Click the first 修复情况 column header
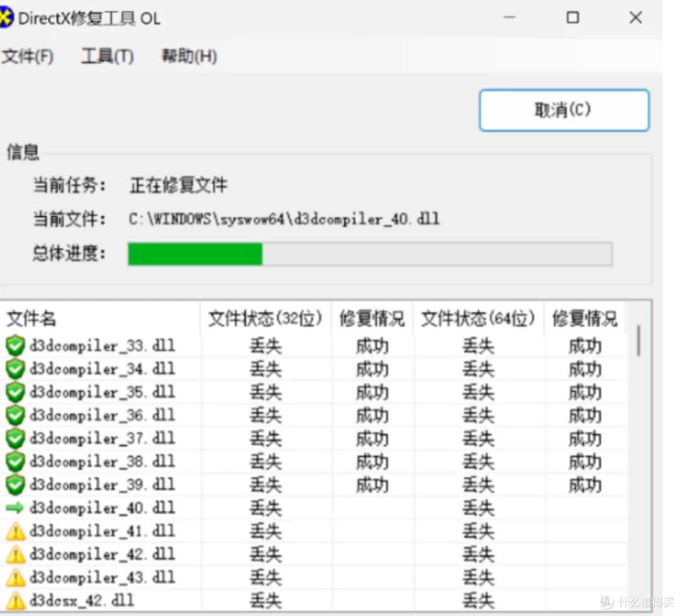Screen dimensions: 680x616 tap(372, 319)
